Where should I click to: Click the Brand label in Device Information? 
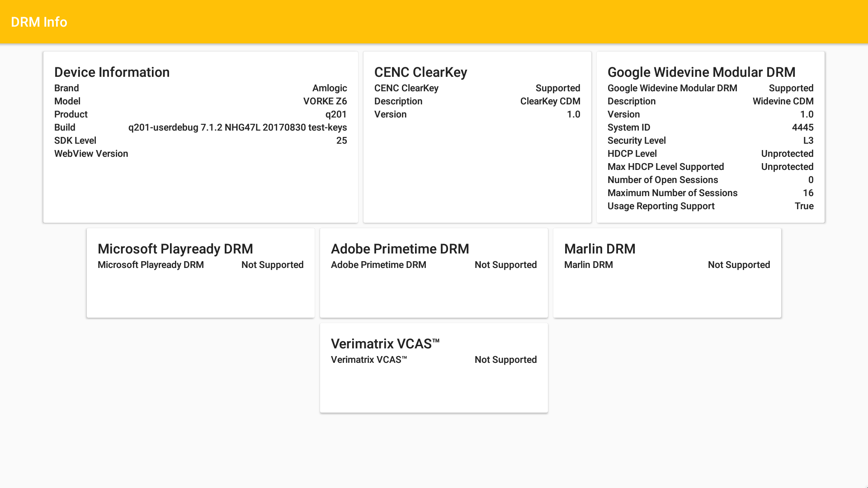[66, 88]
